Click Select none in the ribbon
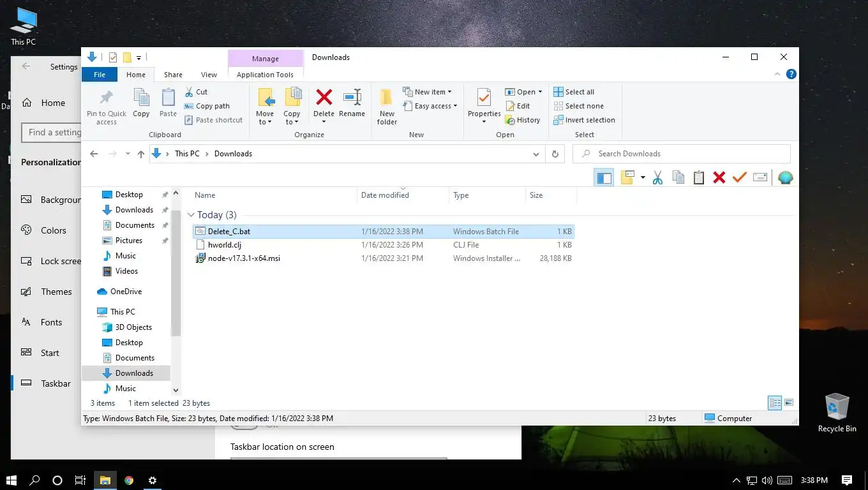The height and width of the screenshot is (490, 868). click(578, 106)
